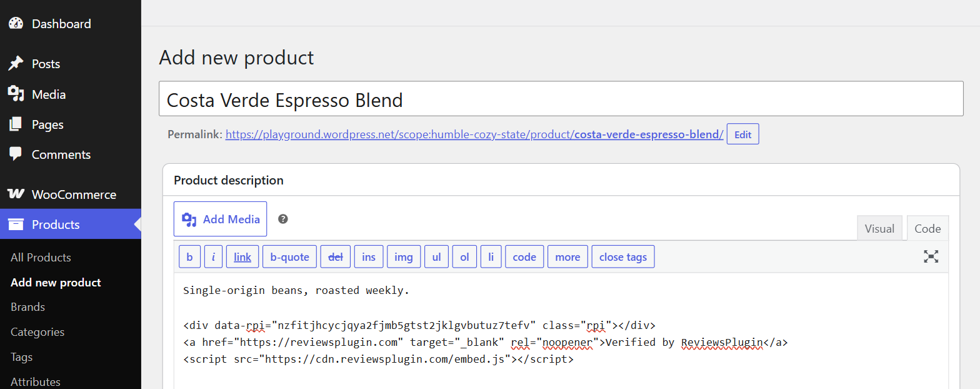Click the Media sidebar icon
Screen dimensions: 980x389
click(16, 94)
